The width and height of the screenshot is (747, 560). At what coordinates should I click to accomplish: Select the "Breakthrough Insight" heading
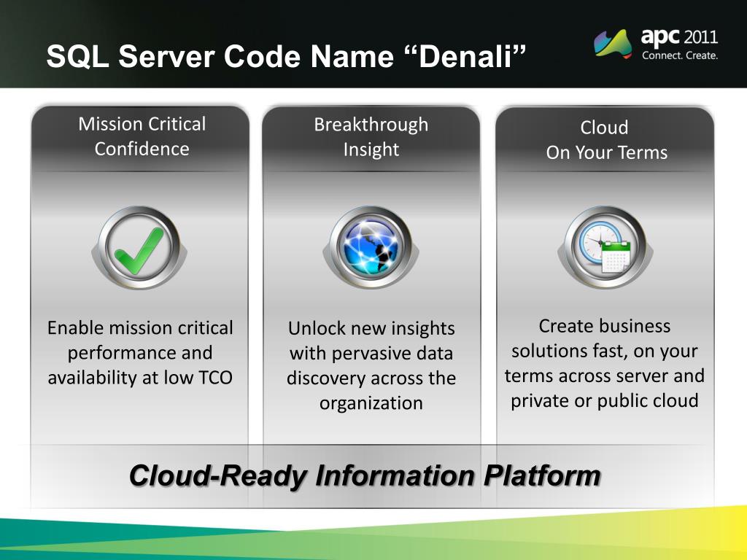[x=371, y=136]
